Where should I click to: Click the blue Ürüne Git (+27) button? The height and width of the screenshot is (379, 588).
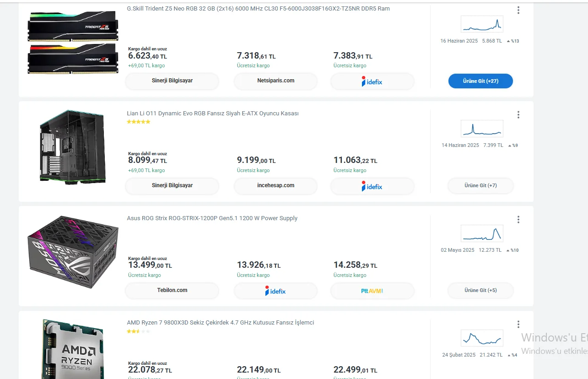pos(480,81)
